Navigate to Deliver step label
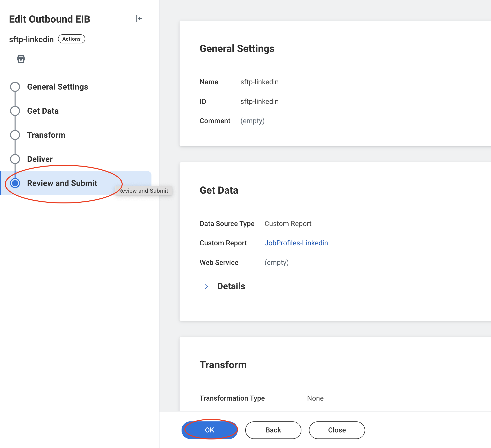This screenshot has width=491, height=448. (x=40, y=159)
